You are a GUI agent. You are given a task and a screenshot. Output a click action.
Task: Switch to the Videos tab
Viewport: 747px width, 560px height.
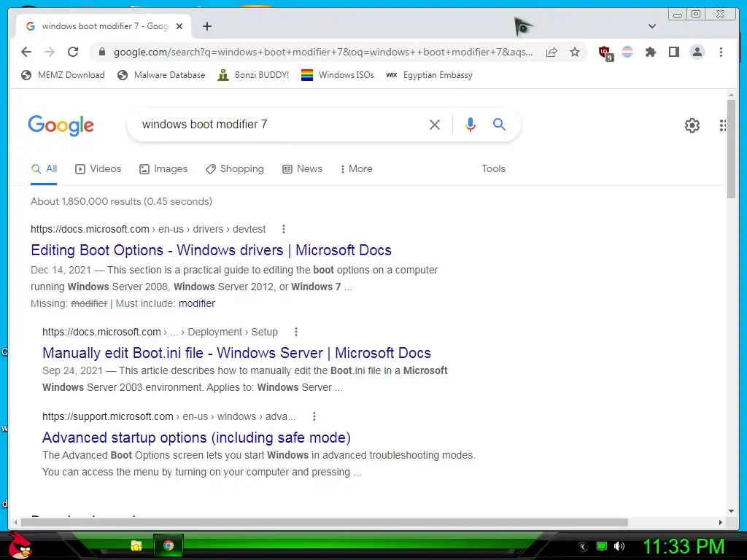pyautogui.click(x=98, y=168)
